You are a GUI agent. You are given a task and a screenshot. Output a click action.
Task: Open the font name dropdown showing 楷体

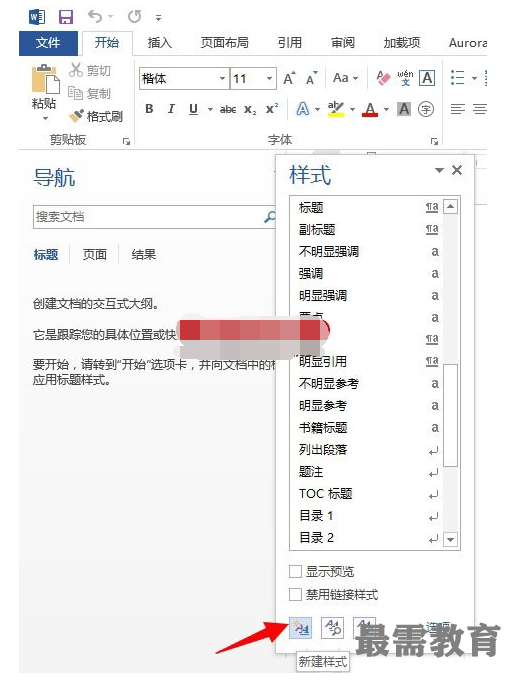tap(222, 78)
